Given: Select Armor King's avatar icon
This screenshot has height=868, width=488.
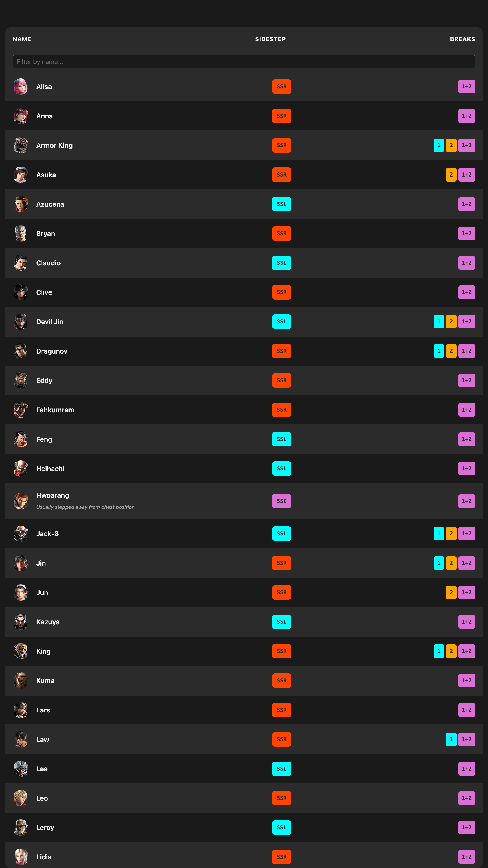Looking at the screenshot, I should (x=21, y=146).
